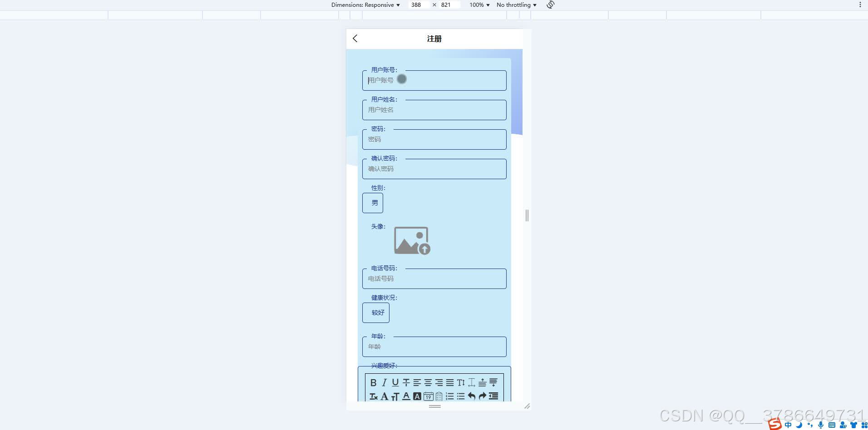Undo the last editor change
868x430 pixels.
[471, 396]
